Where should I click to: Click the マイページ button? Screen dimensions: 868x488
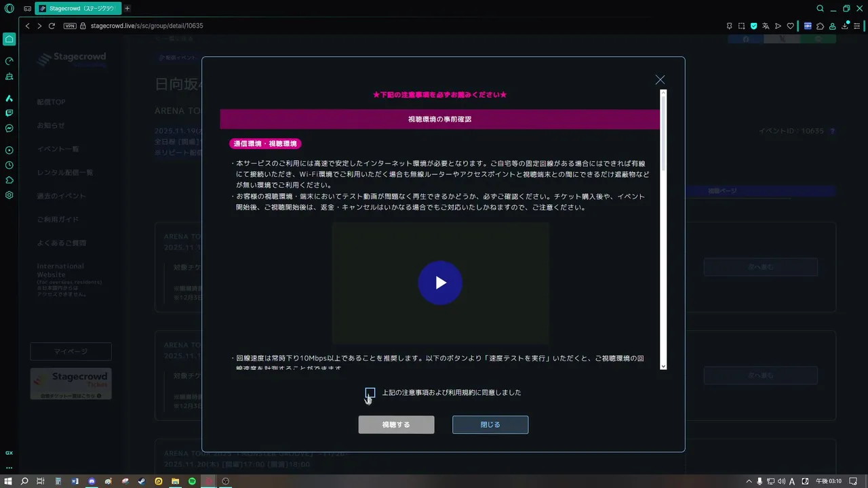click(71, 351)
